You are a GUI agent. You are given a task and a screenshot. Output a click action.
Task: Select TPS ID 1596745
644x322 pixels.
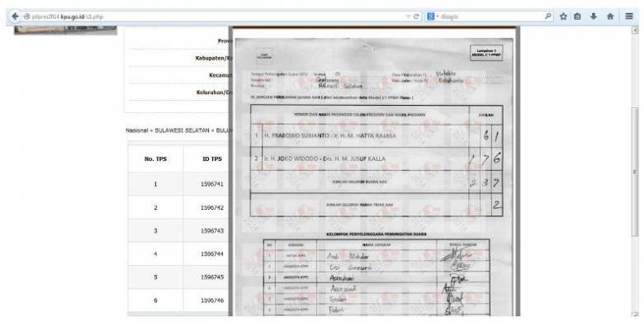click(212, 277)
